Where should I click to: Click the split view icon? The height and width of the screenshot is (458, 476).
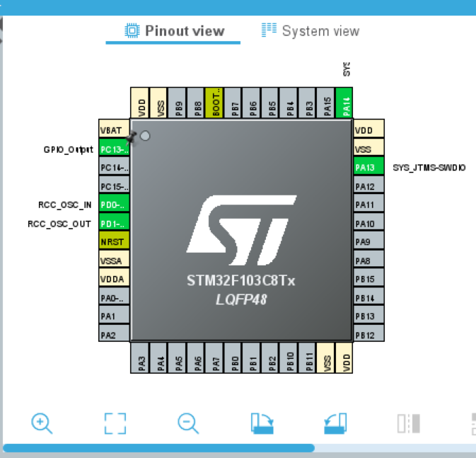coord(409,423)
